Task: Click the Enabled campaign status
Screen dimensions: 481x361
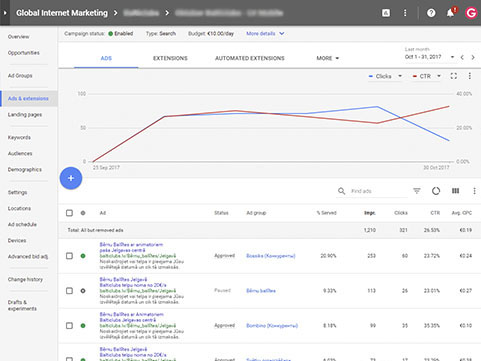Action: (120, 33)
